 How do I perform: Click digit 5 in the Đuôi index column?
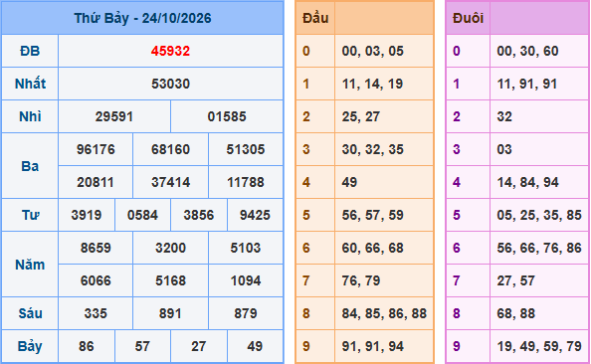tap(457, 215)
